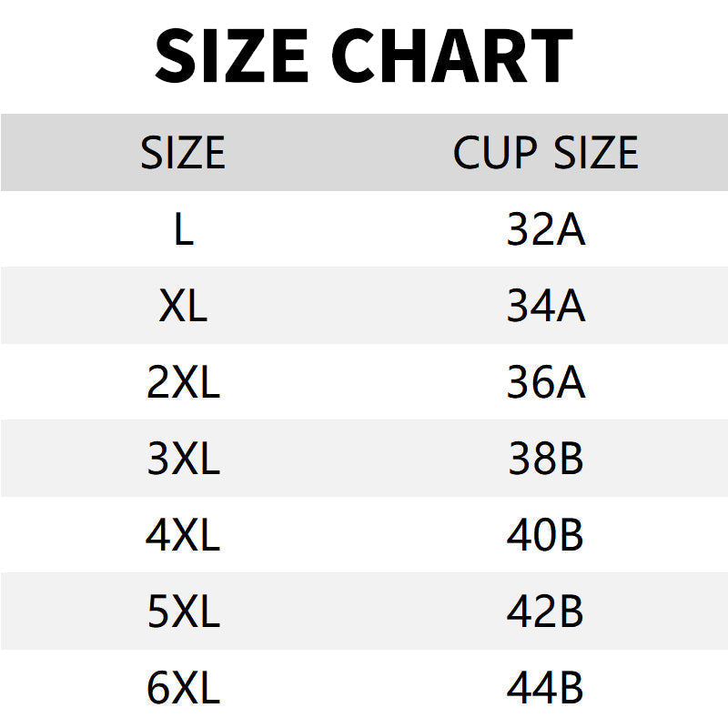Select the L size cell
728x728 pixels.
(x=184, y=228)
